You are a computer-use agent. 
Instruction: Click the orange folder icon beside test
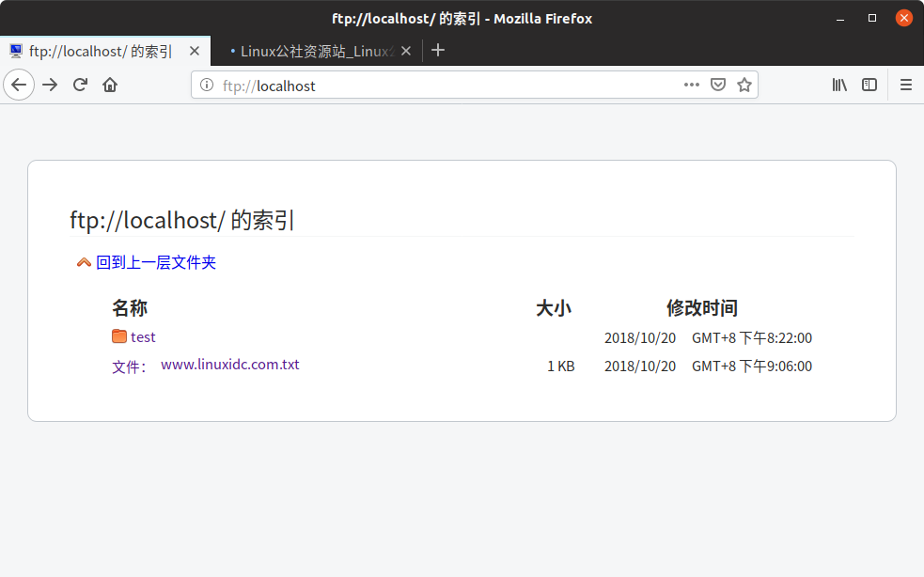coord(119,336)
